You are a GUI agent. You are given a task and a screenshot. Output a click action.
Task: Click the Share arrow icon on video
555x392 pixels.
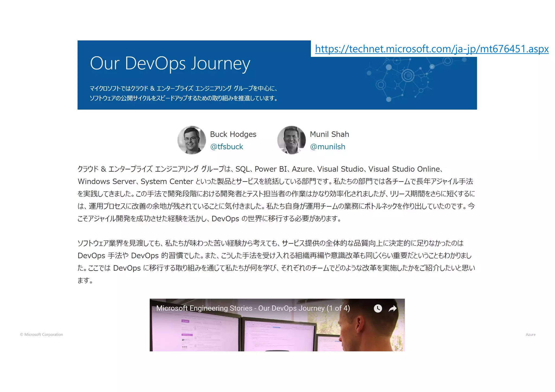click(x=392, y=308)
